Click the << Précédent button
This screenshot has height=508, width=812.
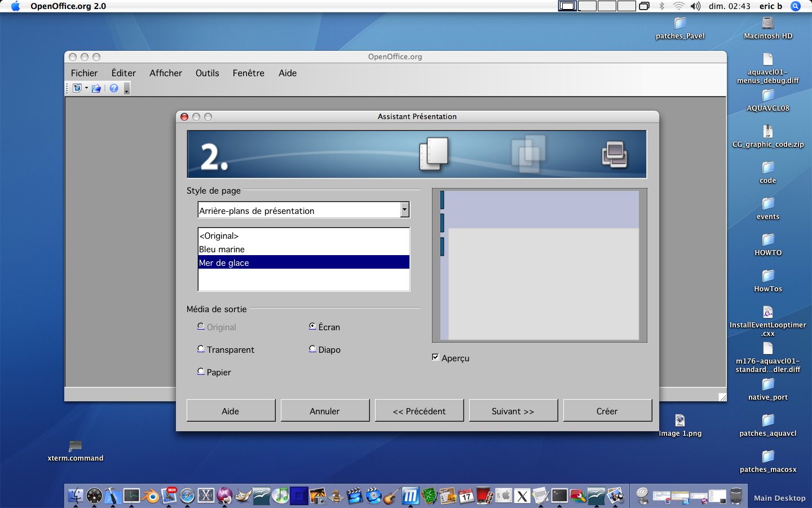click(x=419, y=410)
